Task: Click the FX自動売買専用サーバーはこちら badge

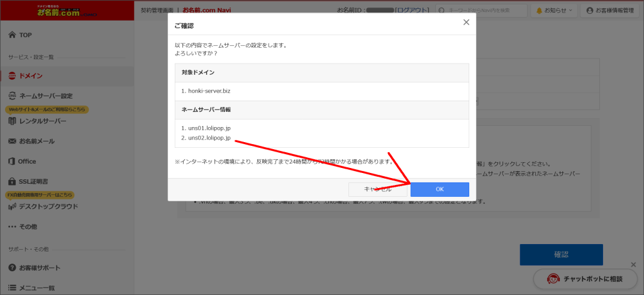Action: [40, 195]
